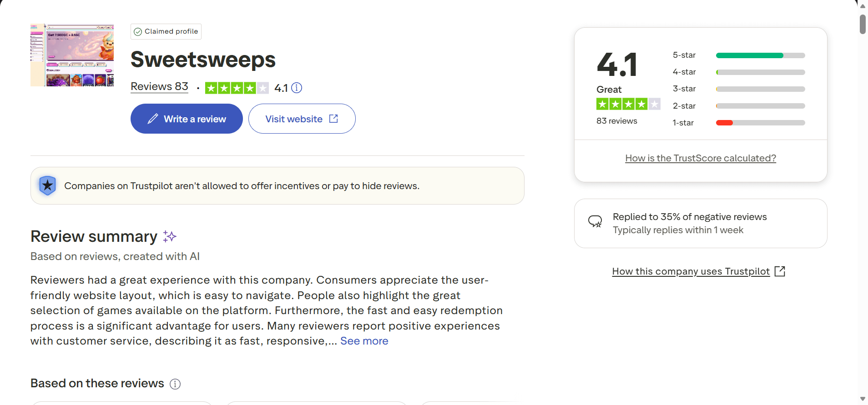Click the Sweetsweeps company logo thumbnail
Image resolution: width=868 pixels, height=405 pixels.
72,55
